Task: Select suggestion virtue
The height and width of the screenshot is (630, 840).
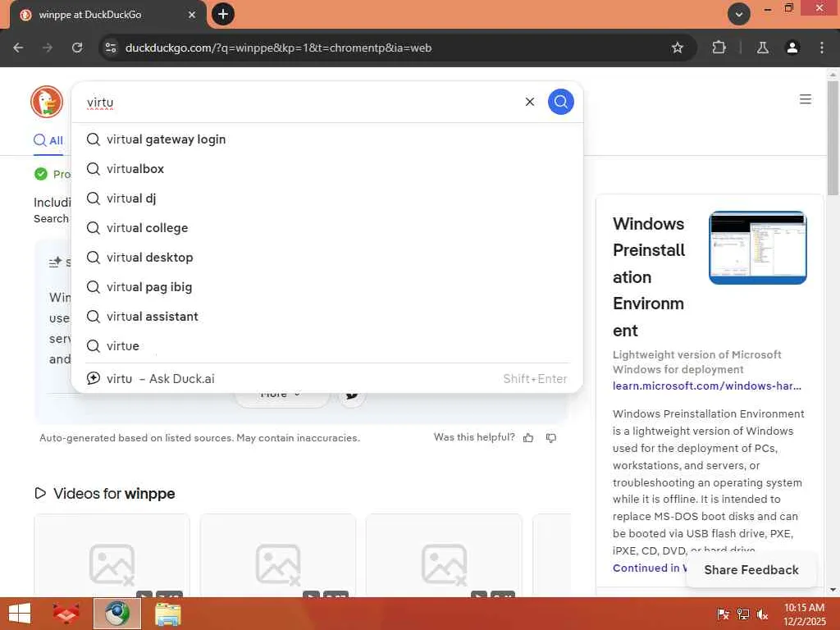Action: pos(326,345)
